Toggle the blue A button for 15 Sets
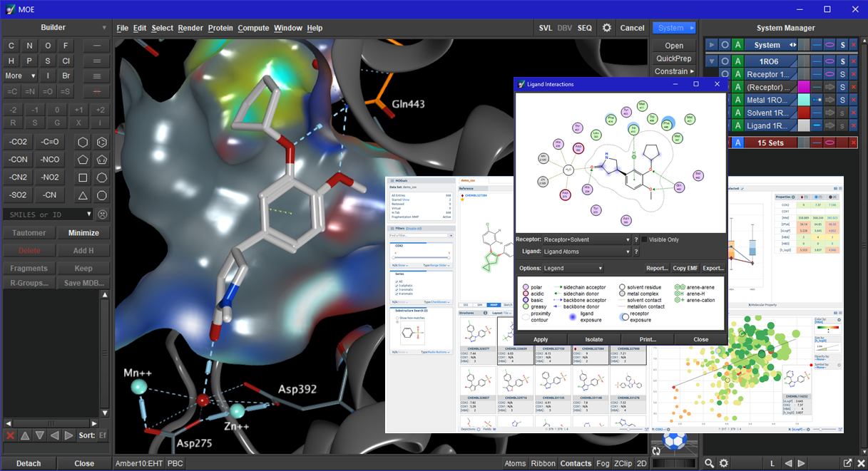Viewport: 868px width, 471px height. point(738,143)
